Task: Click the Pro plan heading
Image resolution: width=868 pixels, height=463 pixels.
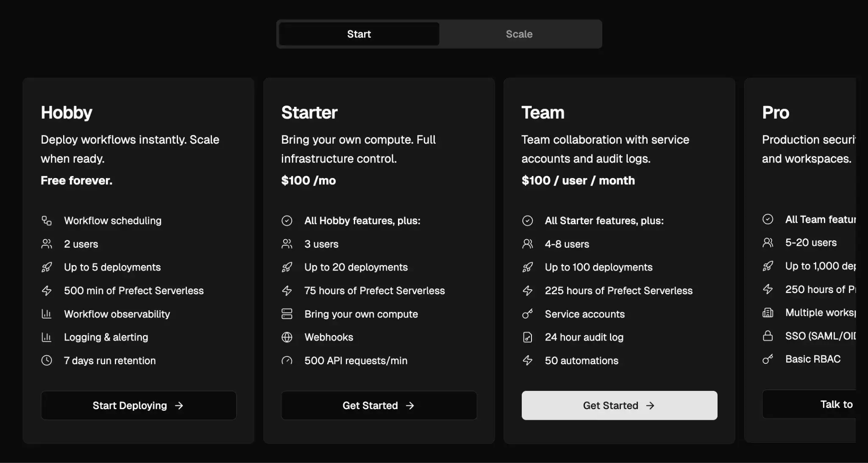Action: (775, 113)
